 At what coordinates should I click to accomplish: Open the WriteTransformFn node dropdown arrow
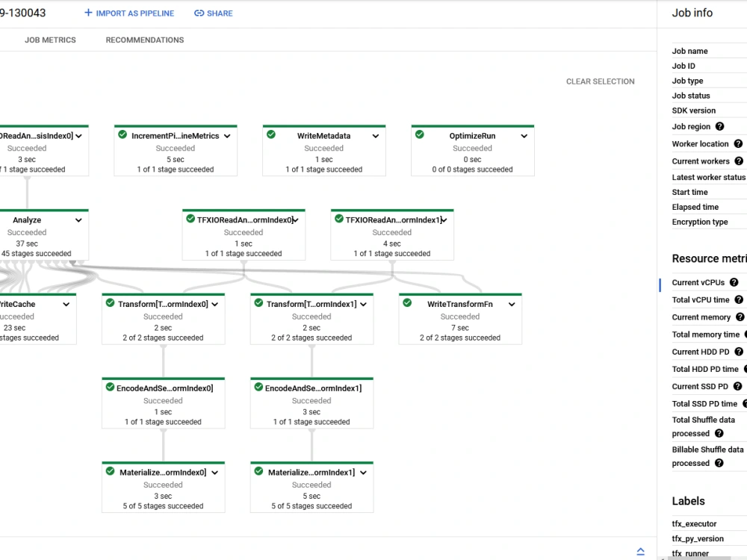pyautogui.click(x=511, y=304)
